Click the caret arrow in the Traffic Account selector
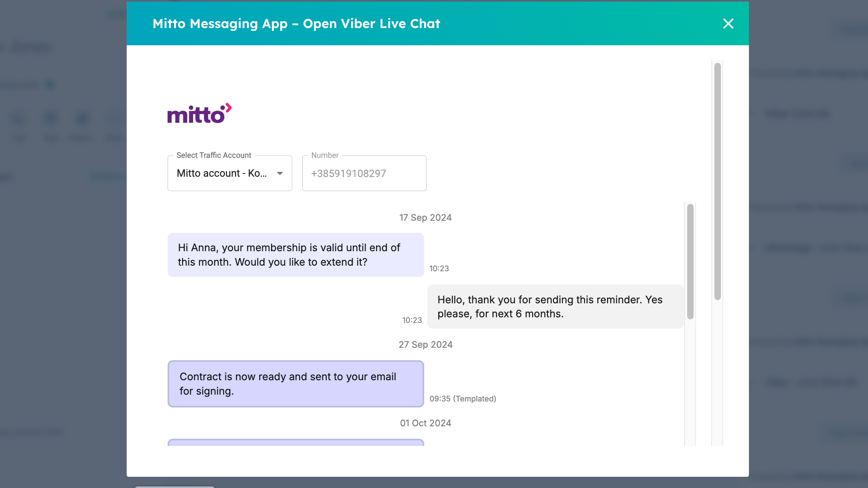 click(x=280, y=173)
